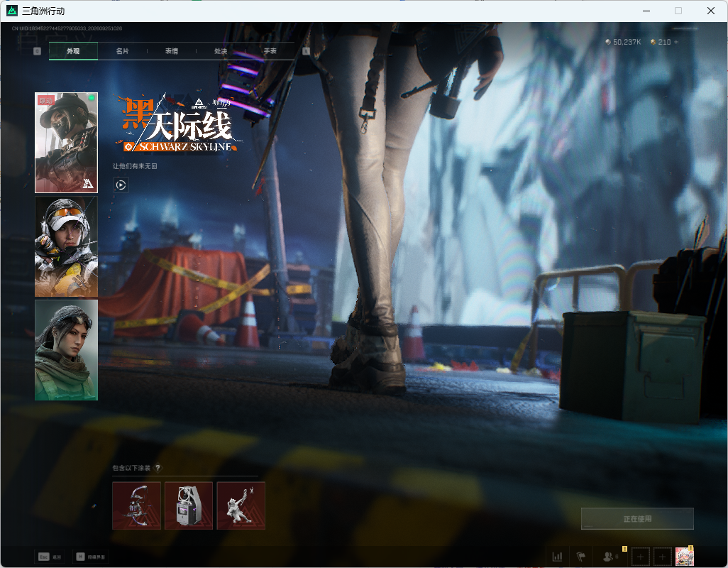This screenshot has height=568, width=728.
Task: Open the help icon beside 包含以下涂装
Action: (x=158, y=468)
